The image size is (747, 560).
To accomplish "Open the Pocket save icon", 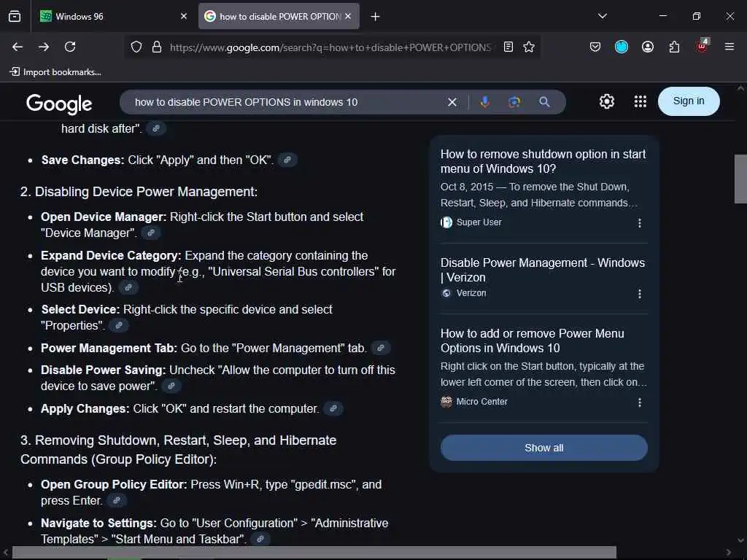I will 595,47.
